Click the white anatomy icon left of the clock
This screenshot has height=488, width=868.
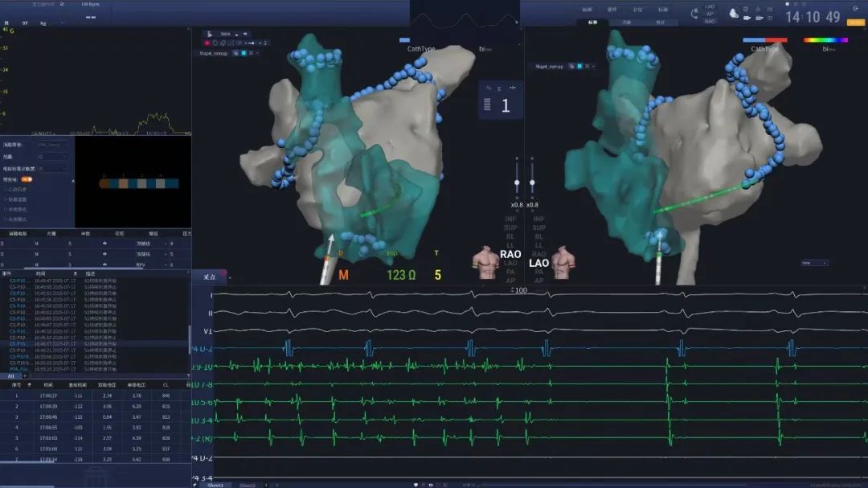tap(734, 14)
